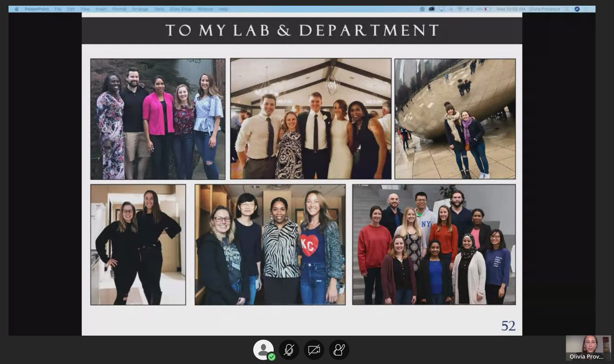Select the outdoor group photo of five people
The height and width of the screenshot is (364, 614).
coord(158,119)
